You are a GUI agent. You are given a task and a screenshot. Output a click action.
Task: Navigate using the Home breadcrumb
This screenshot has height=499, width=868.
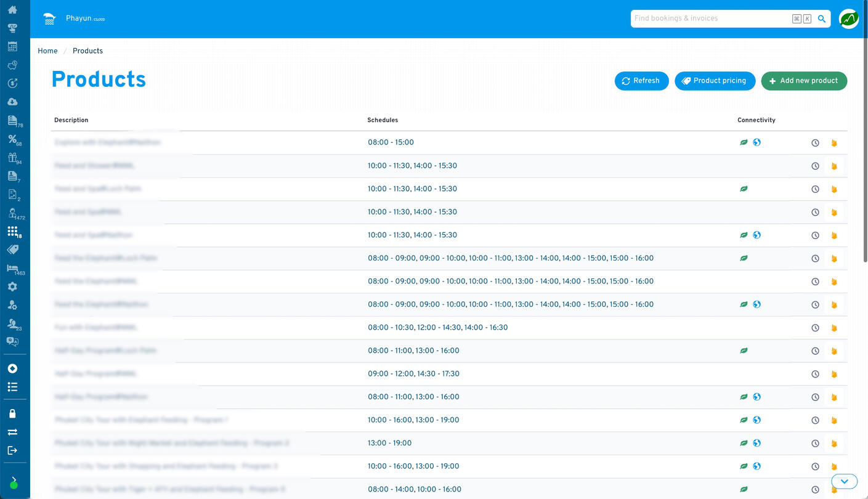(x=47, y=51)
